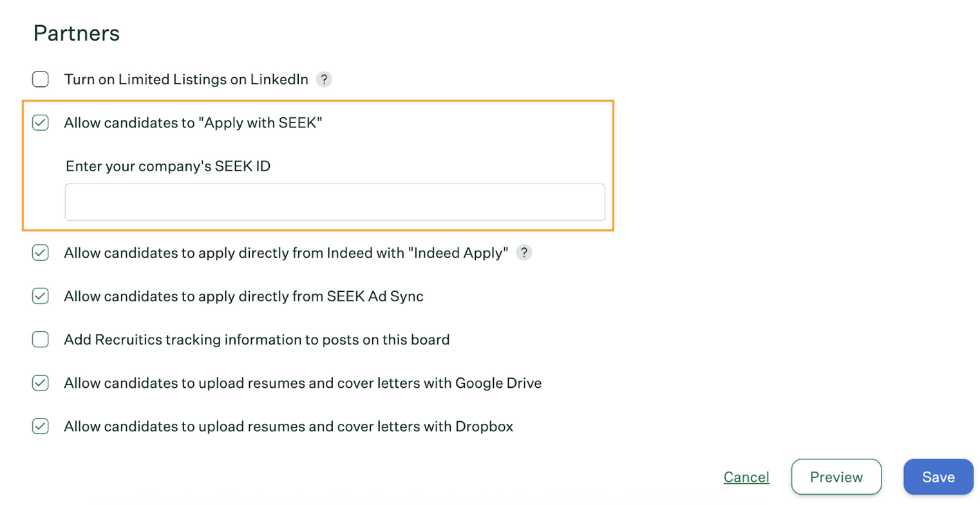Click the "Add Recruitics tracking information" label text
The width and height of the screenshot is (980, 505).
click(256, 339)
